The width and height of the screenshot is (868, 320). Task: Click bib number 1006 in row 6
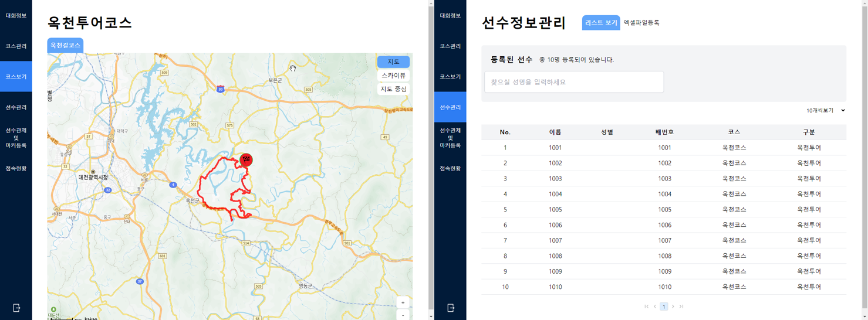(664, 225)
